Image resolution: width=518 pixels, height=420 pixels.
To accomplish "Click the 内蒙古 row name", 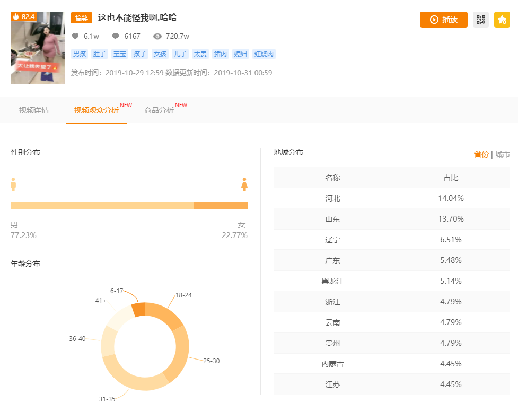I will click(332, 364).
